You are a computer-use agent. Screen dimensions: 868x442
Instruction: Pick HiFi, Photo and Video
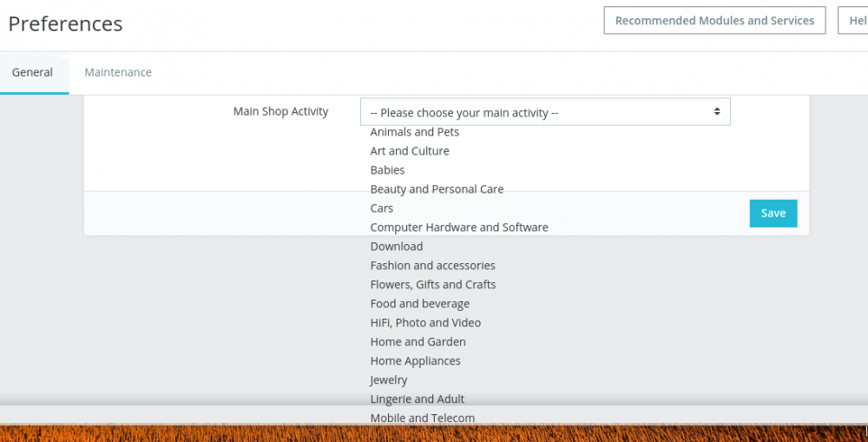pyautogui.click(x=425, y=323)
